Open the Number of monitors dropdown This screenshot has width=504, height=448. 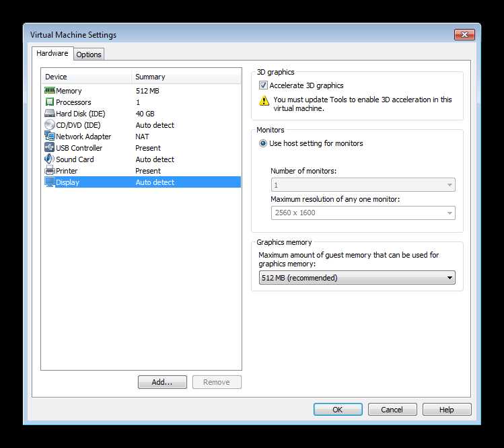click(x=363, y=185)
